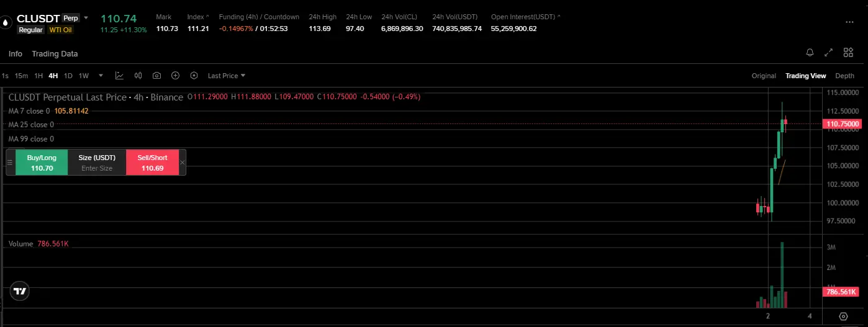Viewport: 868px width, 327px height.
Task: Take a chart snapshot with camera icon
Action: tap(156, 76)
